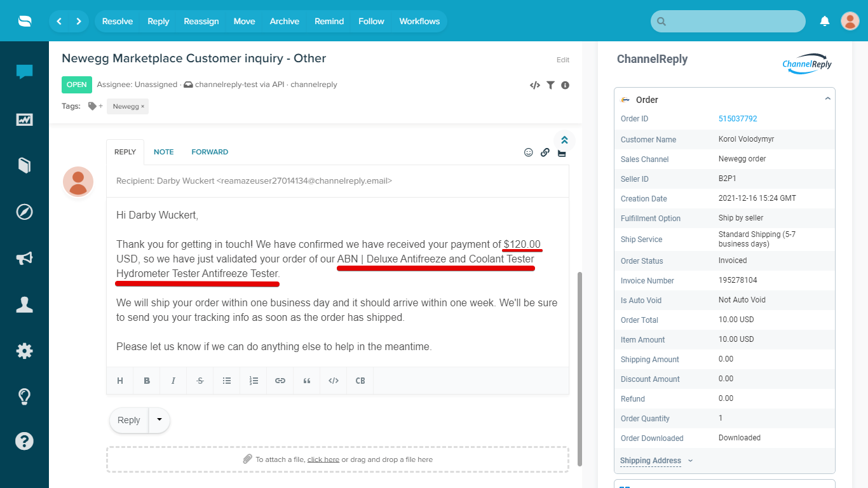Toggle strikethrough formatting in editor toolbar
The width and height of the screenshot is (868, 488).
click(200, 381)
